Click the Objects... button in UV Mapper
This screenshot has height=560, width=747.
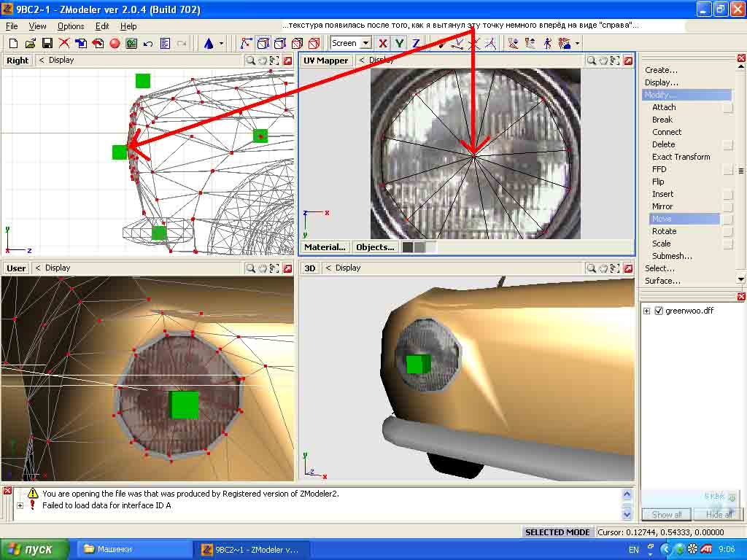(x=375, y=247)
